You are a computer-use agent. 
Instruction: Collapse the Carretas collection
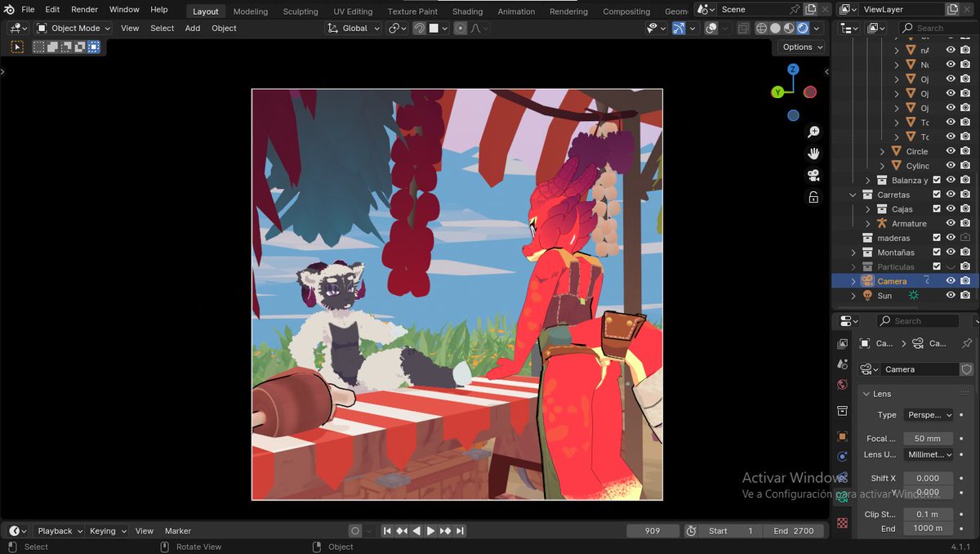pos(853,194)
